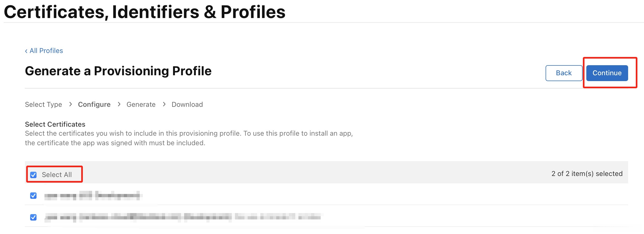Toggle the Select All checkbox
This screenshot has width=644, height=234.
pos(33,175)
